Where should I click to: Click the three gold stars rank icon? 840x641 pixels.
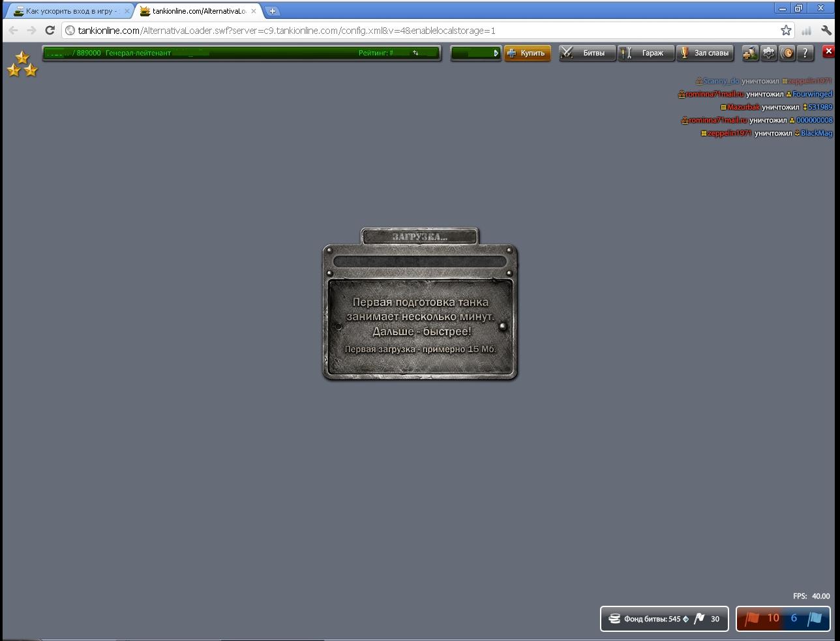point(22,64)
